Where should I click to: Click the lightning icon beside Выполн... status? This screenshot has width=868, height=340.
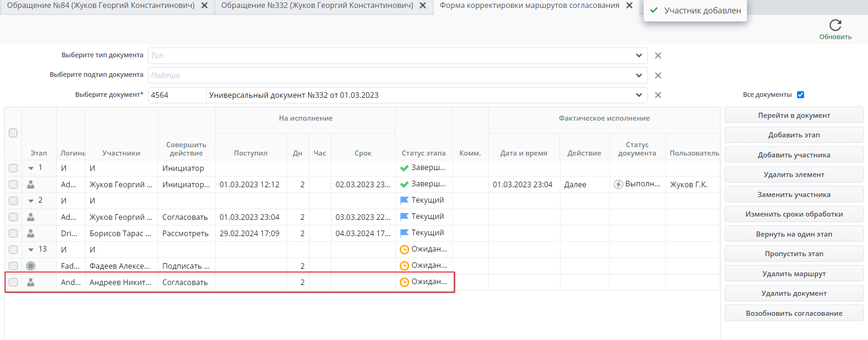pyautogui.click(x=619, y=184)
